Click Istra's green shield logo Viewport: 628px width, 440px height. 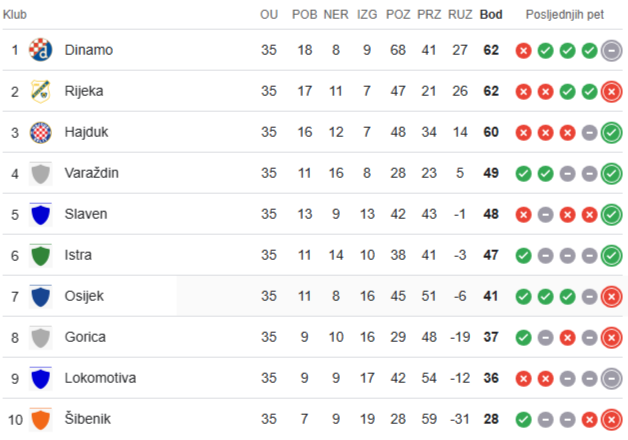coord(40,255)
